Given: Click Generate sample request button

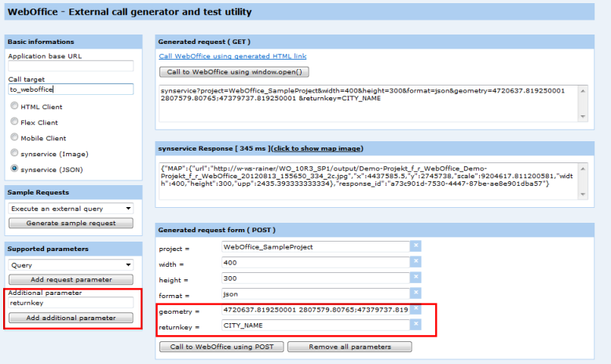Looking at the screenshot, I should [x=71, y=223].
